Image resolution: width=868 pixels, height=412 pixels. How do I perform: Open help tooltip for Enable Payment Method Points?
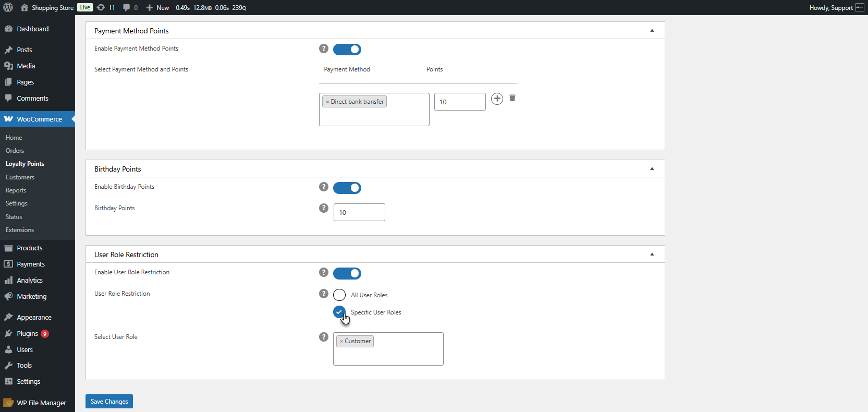[324, 49]
